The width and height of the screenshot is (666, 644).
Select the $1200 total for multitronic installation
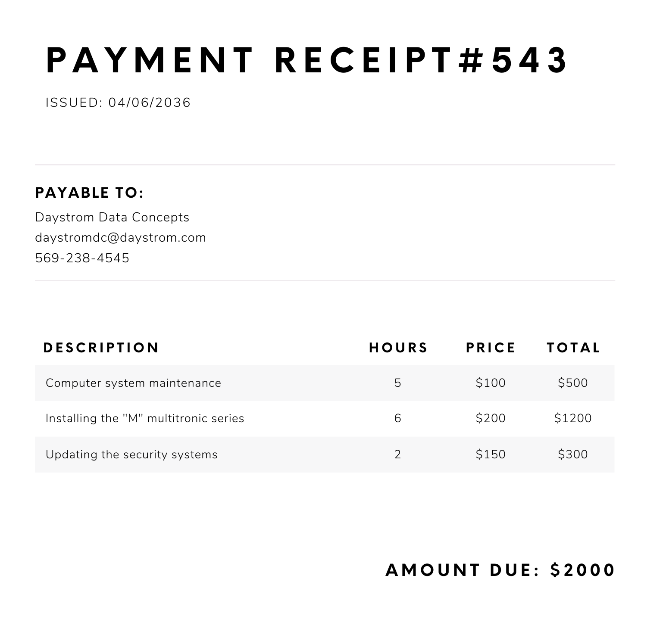[573, 418]
